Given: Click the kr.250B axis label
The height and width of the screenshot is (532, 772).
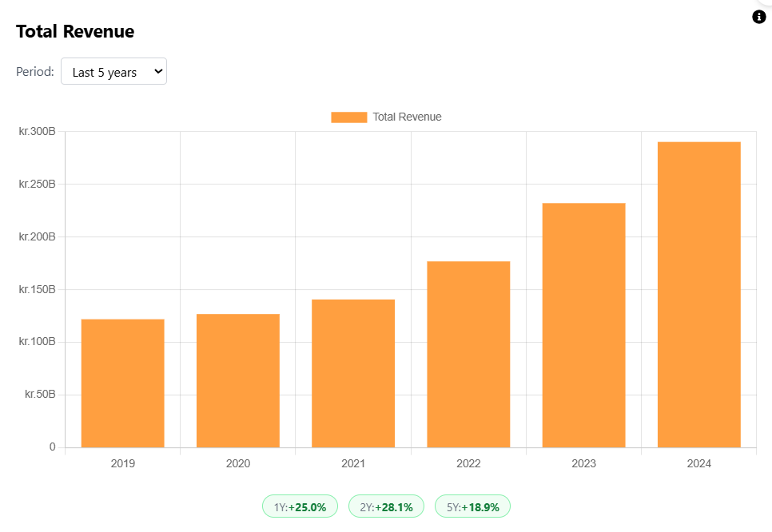Looking at the screenshot, I should coord(37,184).
